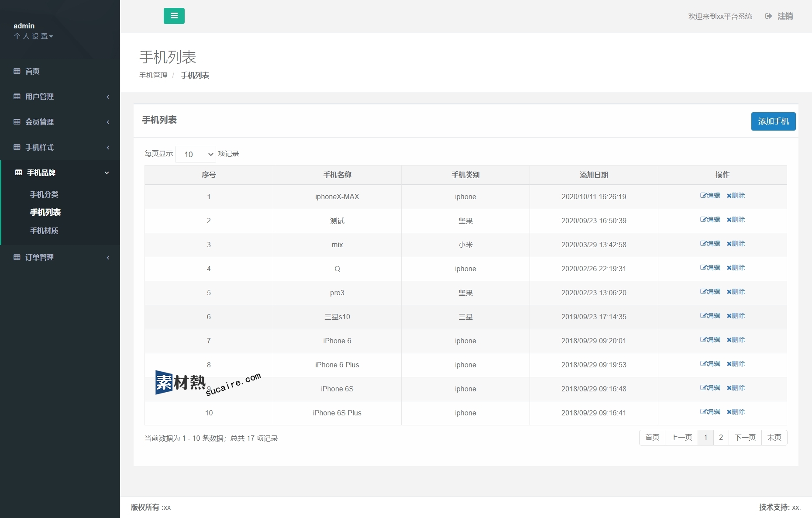
Task: Select the 手机列表 submenu item
Action: pyautogui.click(x=45, y=212)
